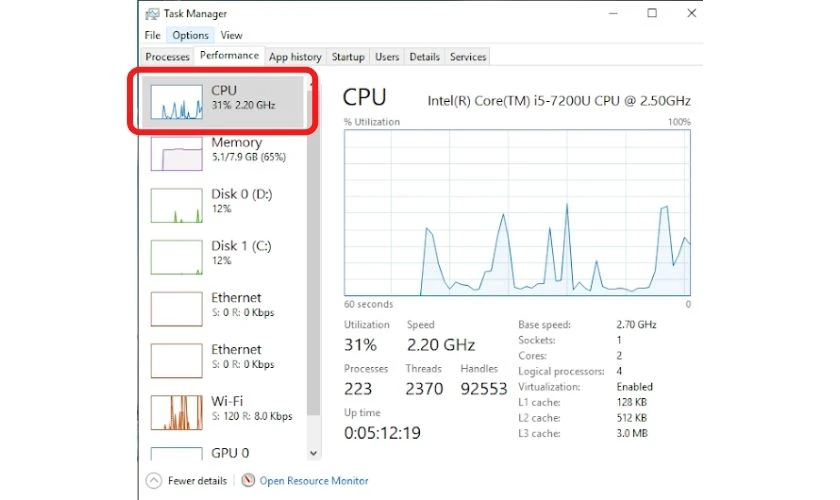This screenshot has width=840, height=500.
Task: Click the L1 cache 128 KB value
Action: (631, 402)
